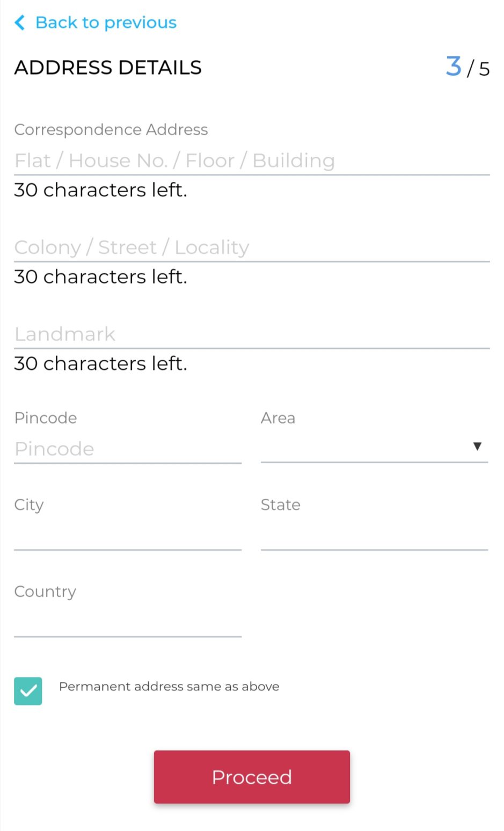
Task: Tap the 'Back to previous' link text
Action: click(106, 23)
